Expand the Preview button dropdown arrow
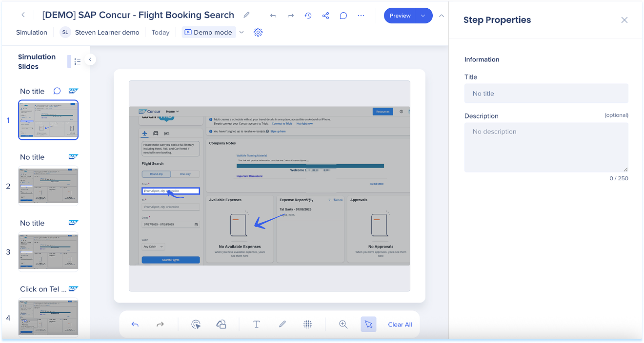The width and height of the screenshot is (644, 343). click(423, 16)
